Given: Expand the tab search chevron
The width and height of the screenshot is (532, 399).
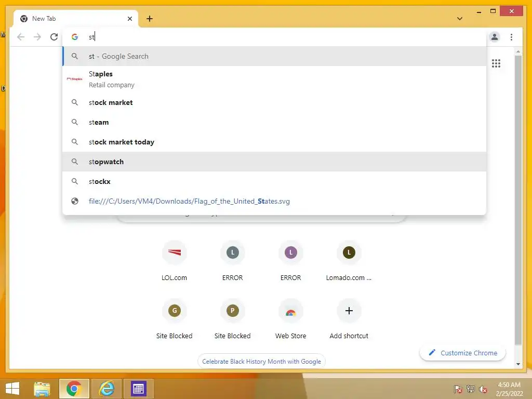Looking at the screenshot, I should coord(459,19).
